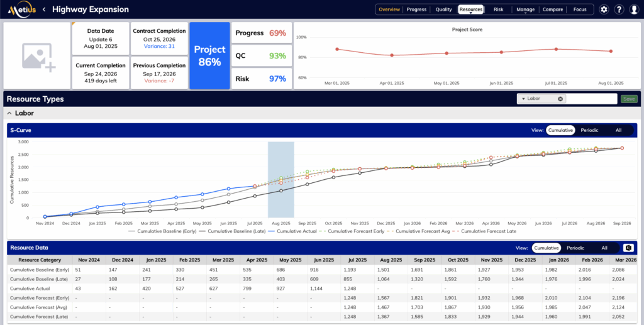Click the help question mark icon
This screenshot has width=644, height=325.
(x=619, y=9)
